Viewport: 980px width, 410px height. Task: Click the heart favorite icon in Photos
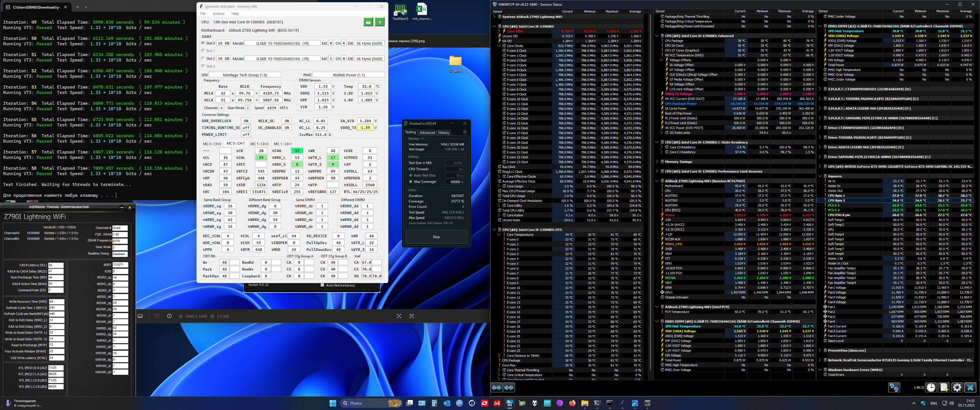pyautogui.click(x=157, y=316)
